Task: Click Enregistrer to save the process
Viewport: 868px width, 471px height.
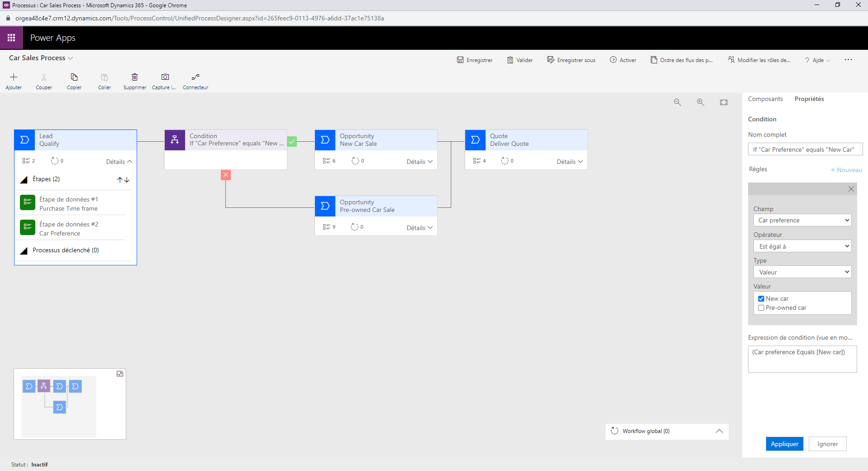Action: [x=475, y=60]
